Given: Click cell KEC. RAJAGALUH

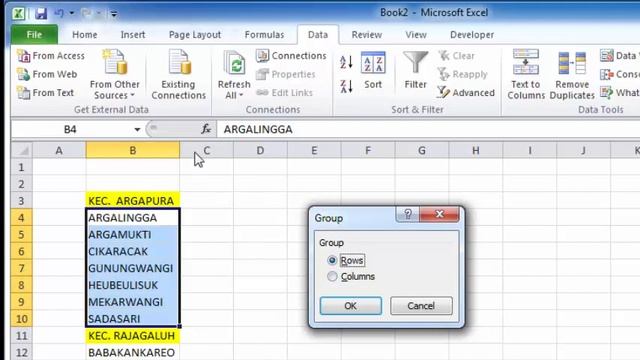Looking at the screenshot, I should (133, 336).
